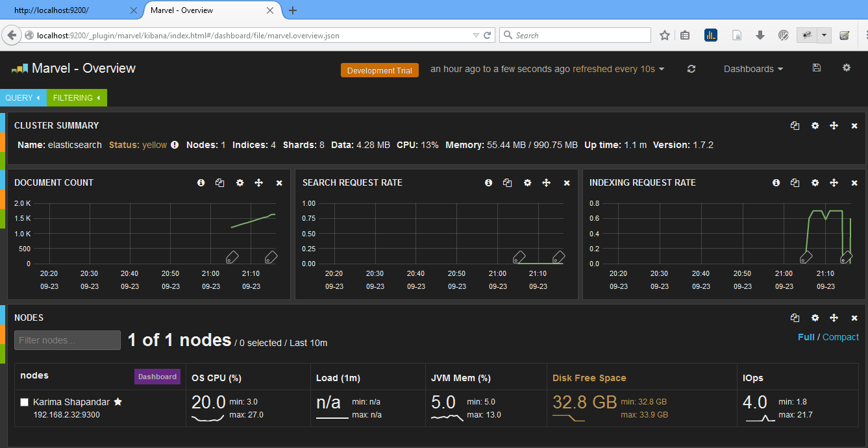Click Karima Shapandar node name
Screen dimensions: 868x448
point(71,402)
